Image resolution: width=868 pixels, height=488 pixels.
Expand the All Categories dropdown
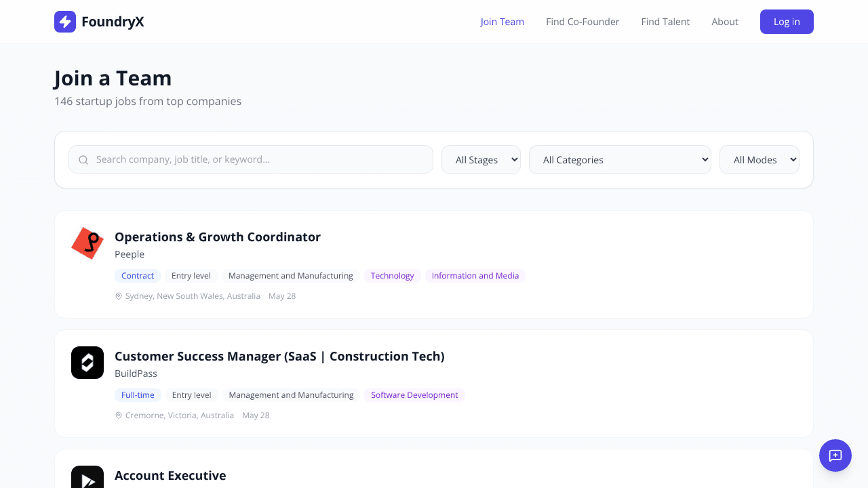click(620, 160)
